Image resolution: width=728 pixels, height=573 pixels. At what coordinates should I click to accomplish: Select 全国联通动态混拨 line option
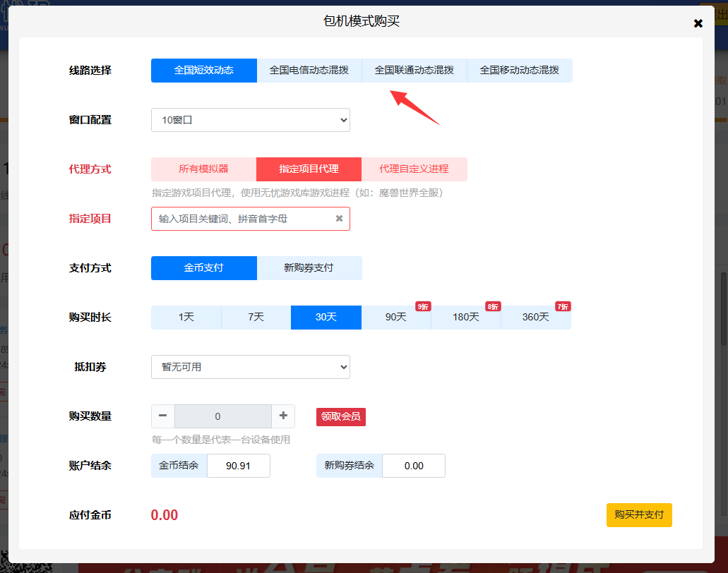(414, 71)
